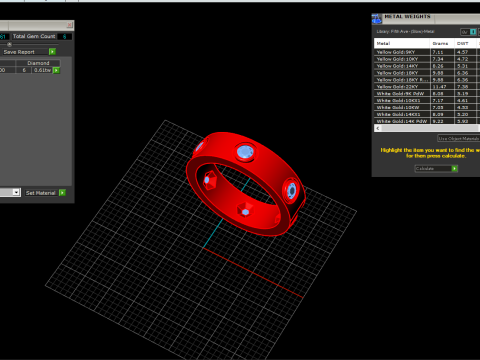Viewport: 480px width, 360px height.
Task: Click the 0.61tw diamond weight cell
Action: (x=42, y=70)
